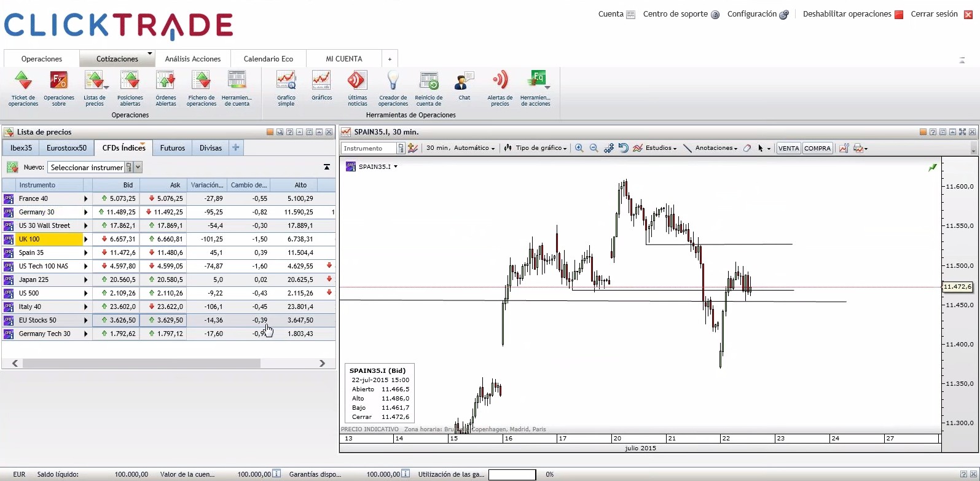Expand the Germany 30 row arrow
The height and width of the screenshot is (481, 980).
(x=86, y=212)
